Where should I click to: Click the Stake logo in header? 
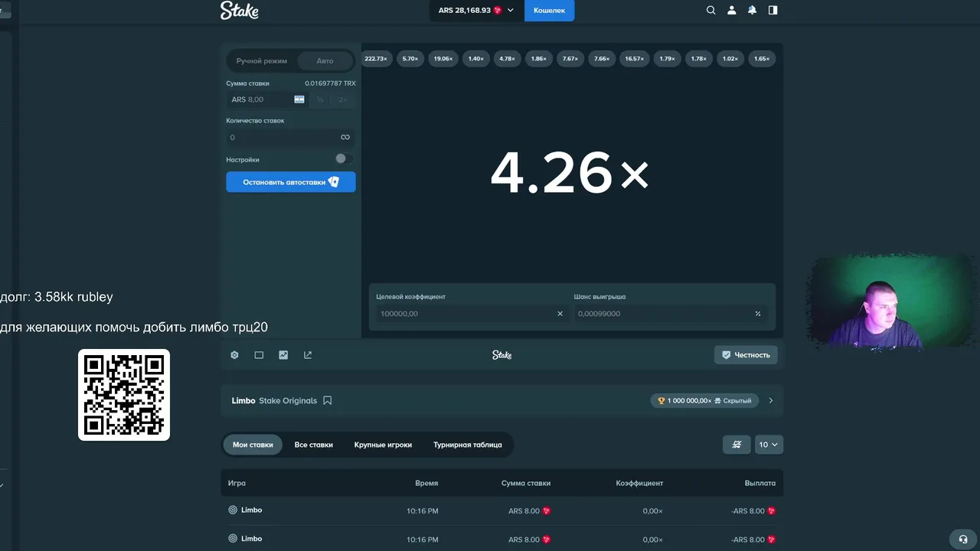click(239, 10)
